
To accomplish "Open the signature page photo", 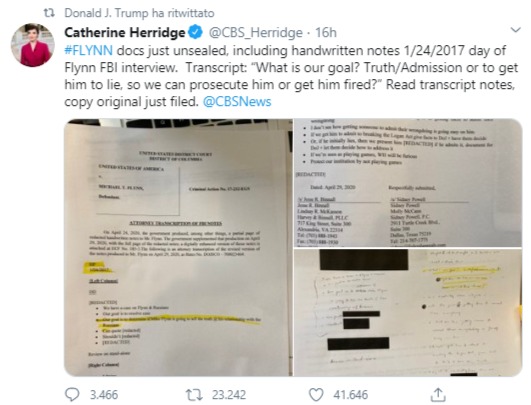I will [408, 183].
